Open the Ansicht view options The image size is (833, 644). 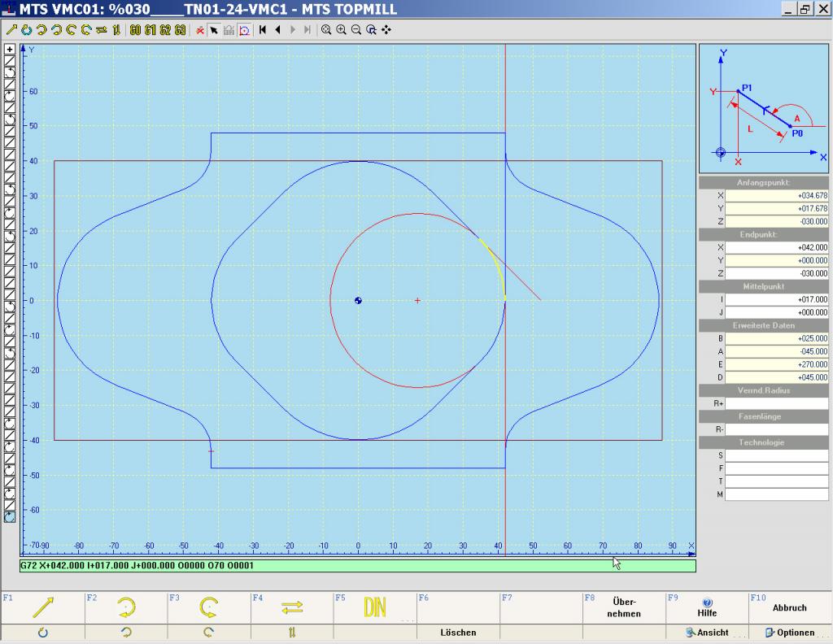tap(707, 633)
